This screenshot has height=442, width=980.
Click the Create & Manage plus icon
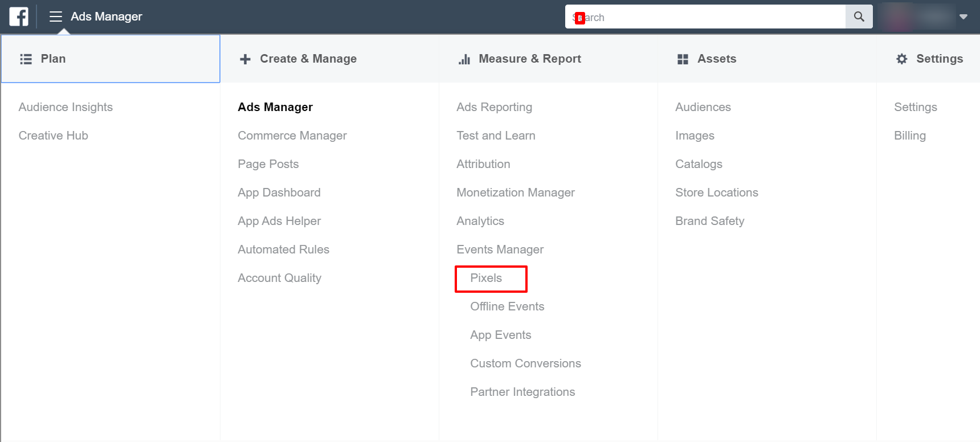245,59
